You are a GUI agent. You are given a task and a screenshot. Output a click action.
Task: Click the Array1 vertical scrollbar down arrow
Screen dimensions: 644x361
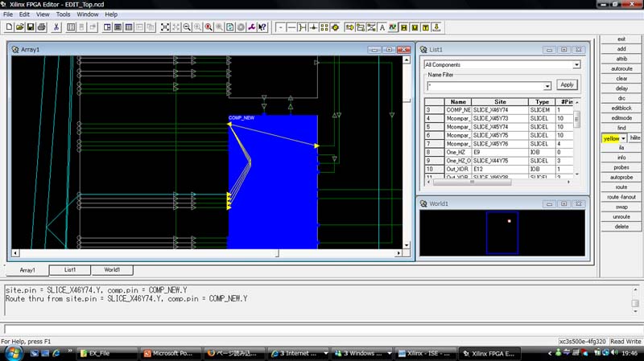pyautogui.click(x=407, y=245)
